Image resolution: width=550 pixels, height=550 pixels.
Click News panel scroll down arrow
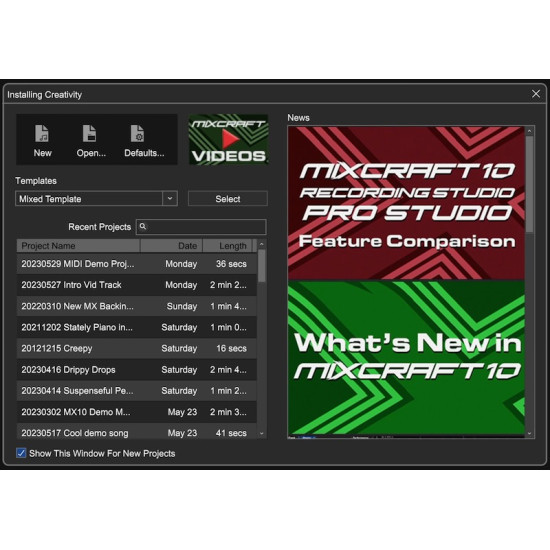[529, 434]
